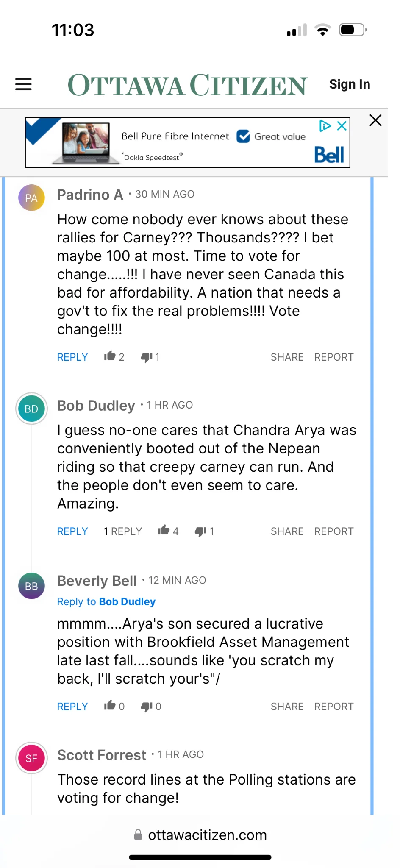
Task: Share Bob Dudley's comment
Action: tap(287, 531)
